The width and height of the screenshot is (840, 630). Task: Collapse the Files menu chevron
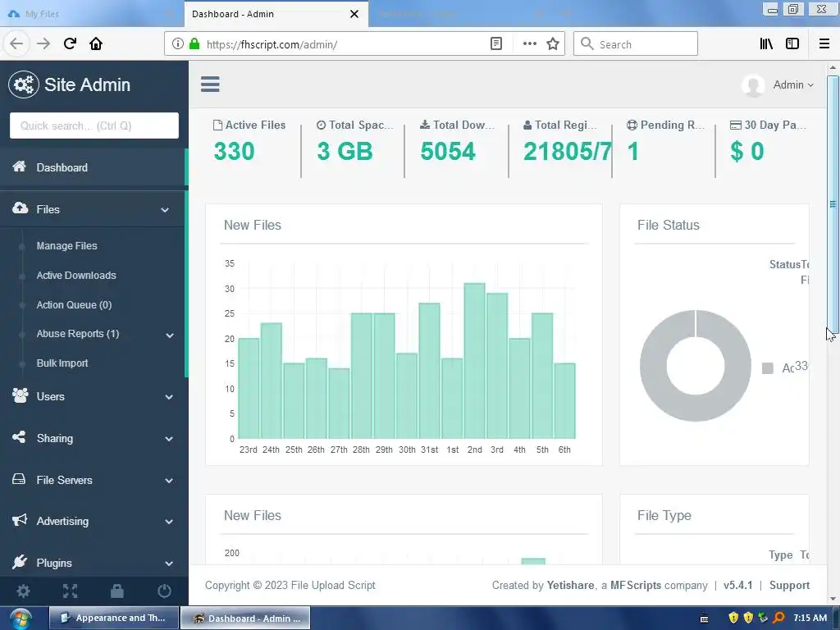[x=165, y=210]
